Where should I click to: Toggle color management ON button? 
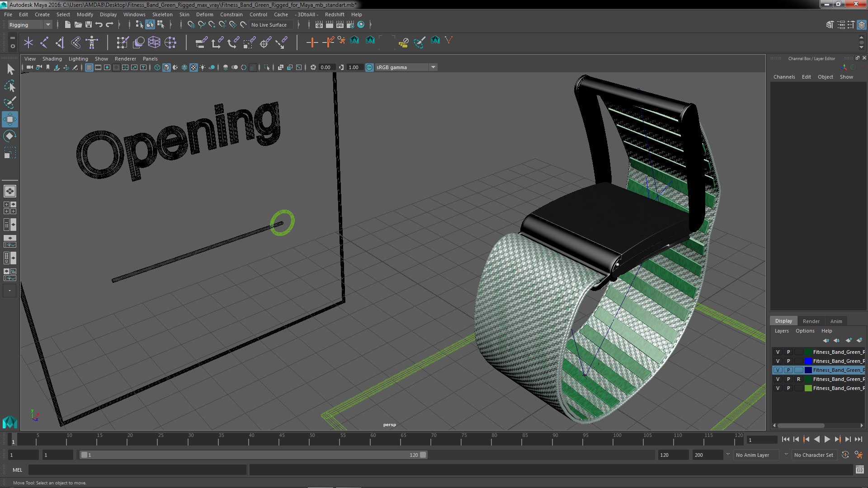[x=369, y=67]
